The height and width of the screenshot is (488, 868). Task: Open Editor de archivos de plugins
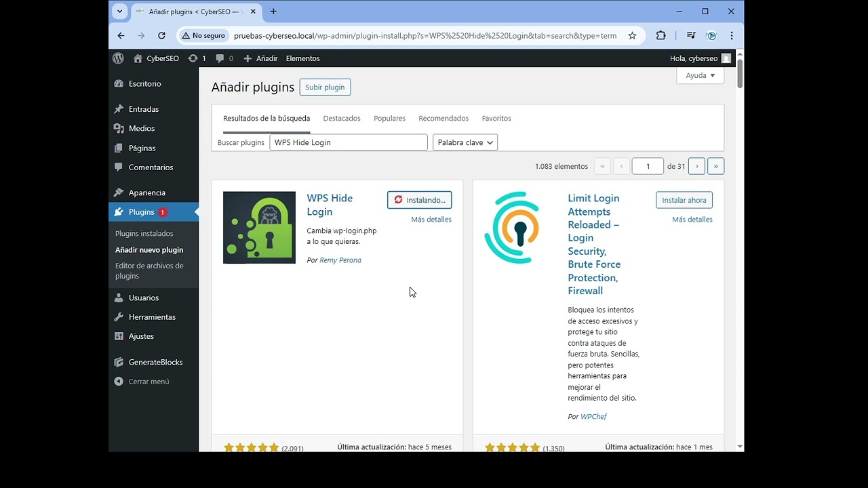pos(149,270)
